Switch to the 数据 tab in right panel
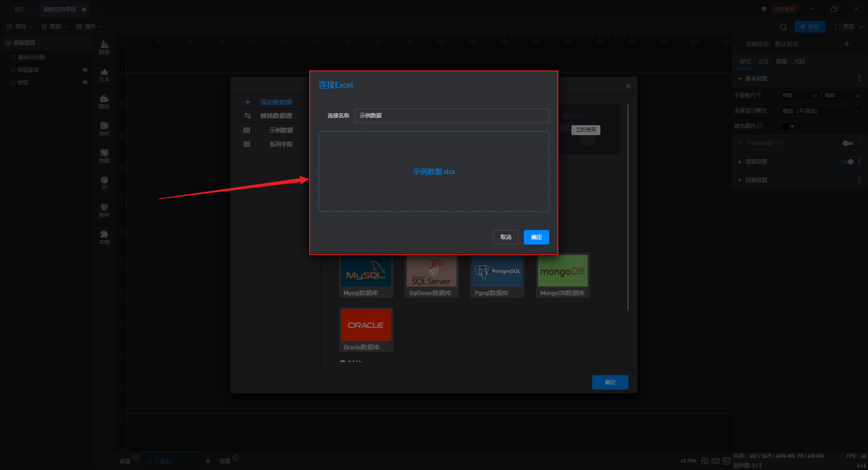 781,61
